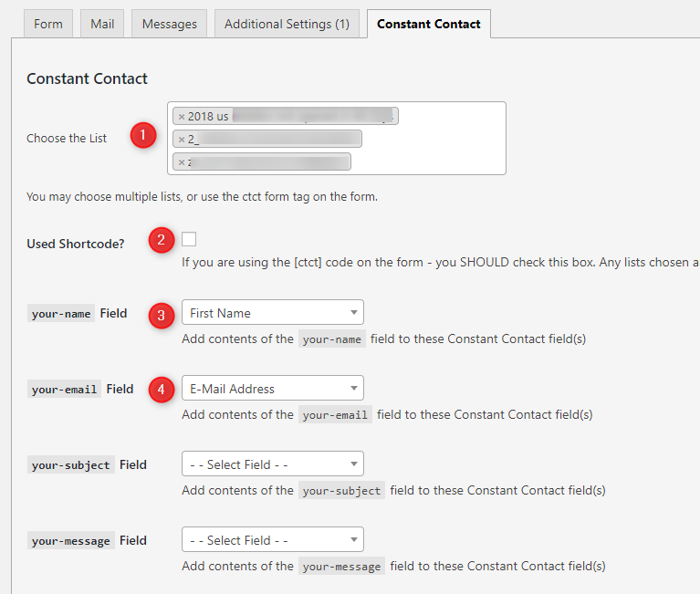This screenshot has height=594, width=700.
Task: Click the [ctct] shortcode help text
Action: pos(440,263)
